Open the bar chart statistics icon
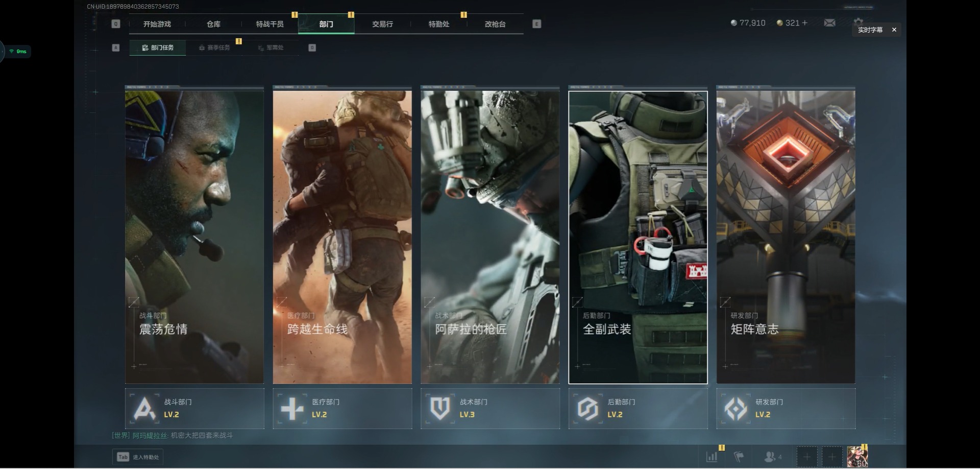Image resolution: width=980 pixels, height=469 pixels. click(712, 457)
